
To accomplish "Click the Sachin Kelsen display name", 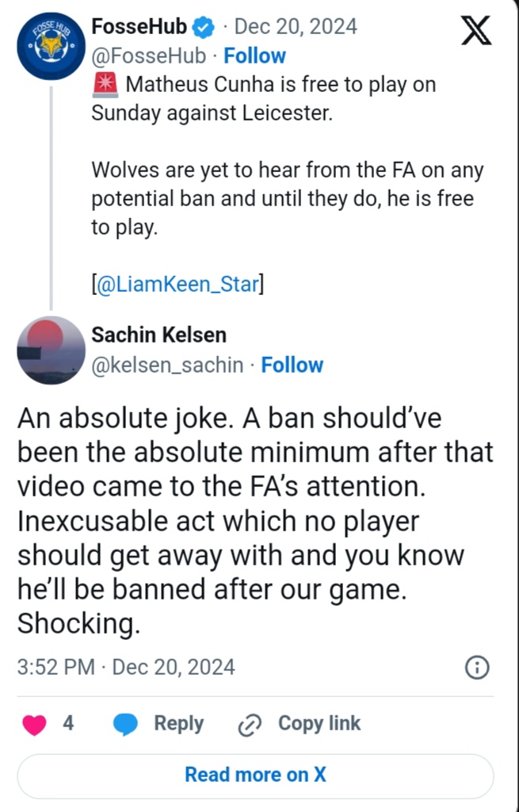I will [x=159, y=334].
